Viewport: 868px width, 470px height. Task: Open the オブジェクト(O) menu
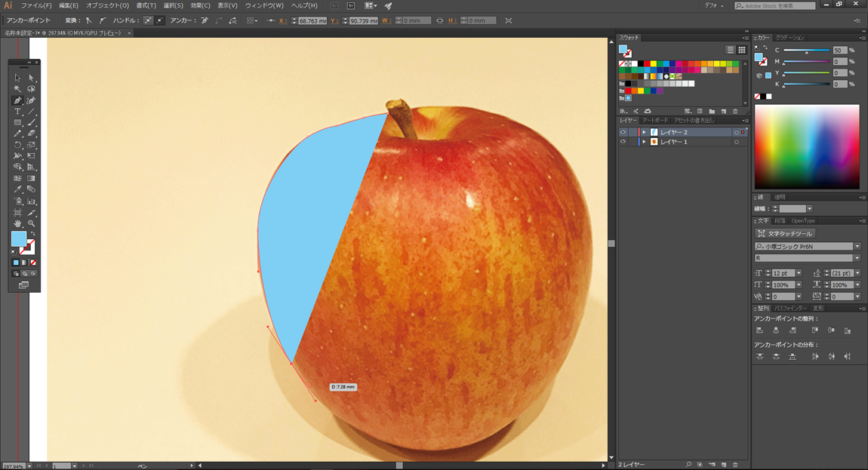pos(107,5)
